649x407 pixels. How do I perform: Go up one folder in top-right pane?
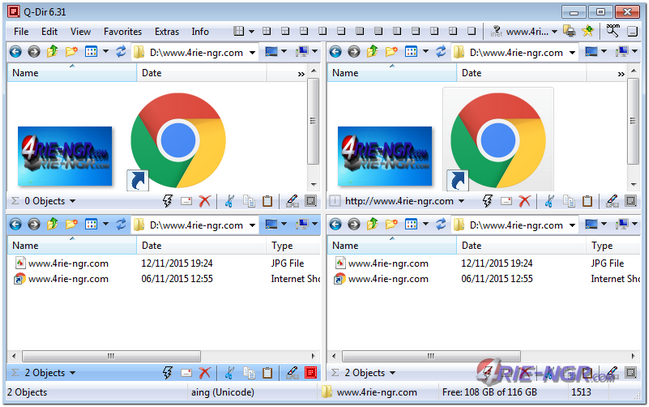[372, 52]
